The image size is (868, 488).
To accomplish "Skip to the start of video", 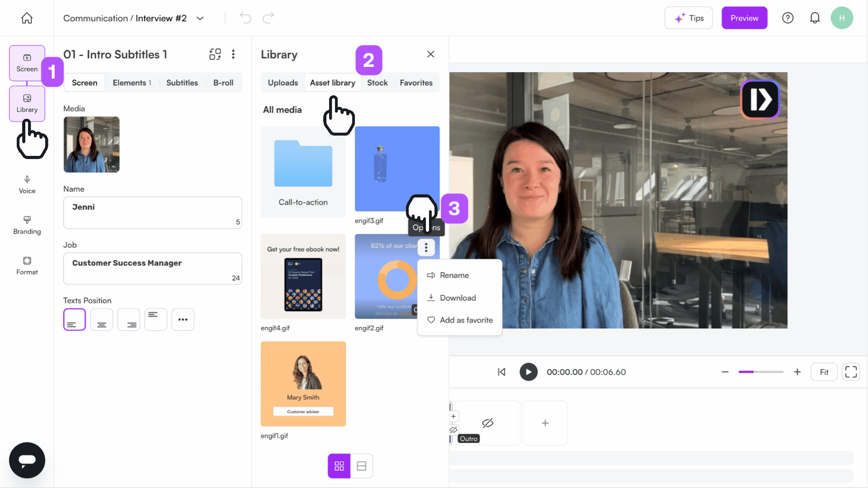I will pyautogui.click(x=502, y=372).
